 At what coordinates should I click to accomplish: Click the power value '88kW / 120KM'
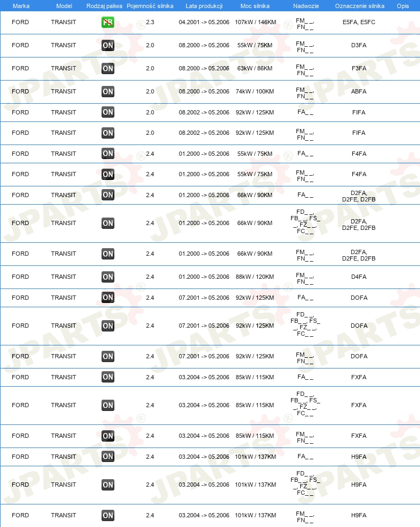(x=255, y=277)
